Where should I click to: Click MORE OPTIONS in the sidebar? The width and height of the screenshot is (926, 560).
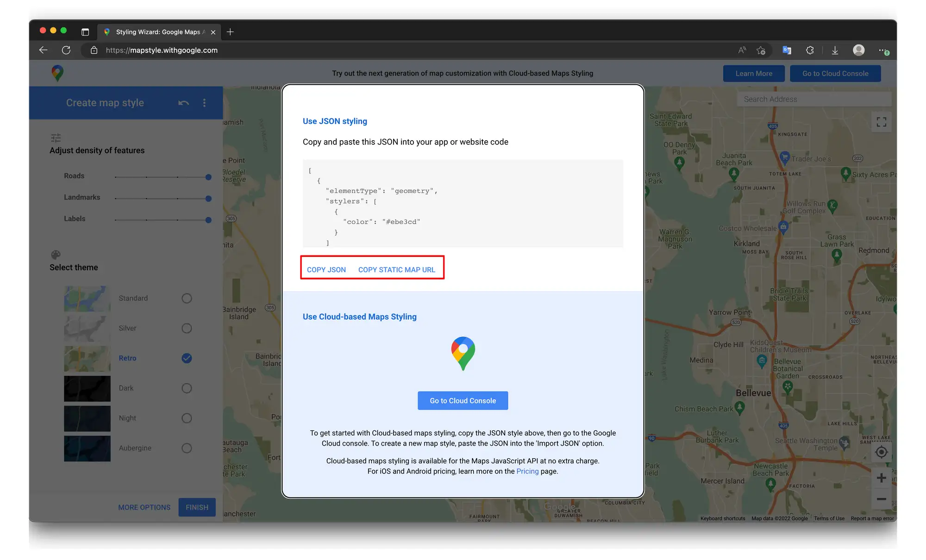coord(144,507)
